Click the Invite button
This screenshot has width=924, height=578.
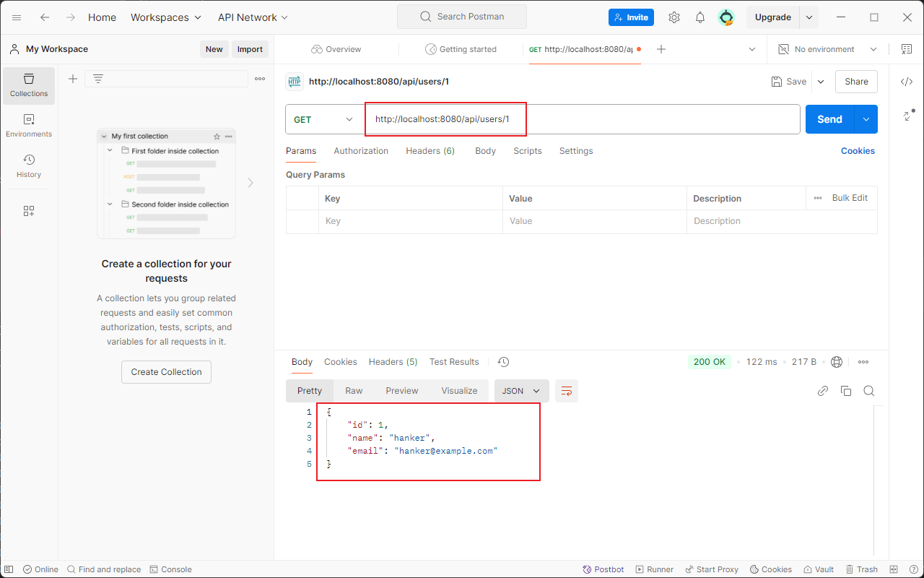(x=631, y=17)
